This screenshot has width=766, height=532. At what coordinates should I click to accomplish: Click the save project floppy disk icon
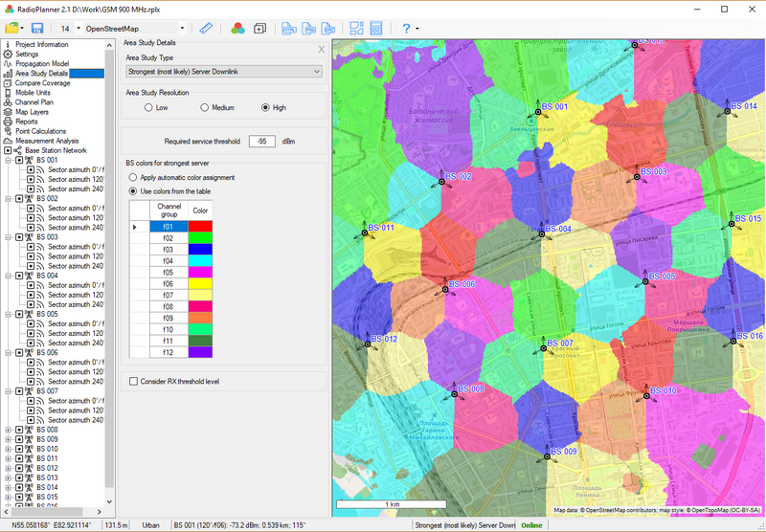pos(37,29)
